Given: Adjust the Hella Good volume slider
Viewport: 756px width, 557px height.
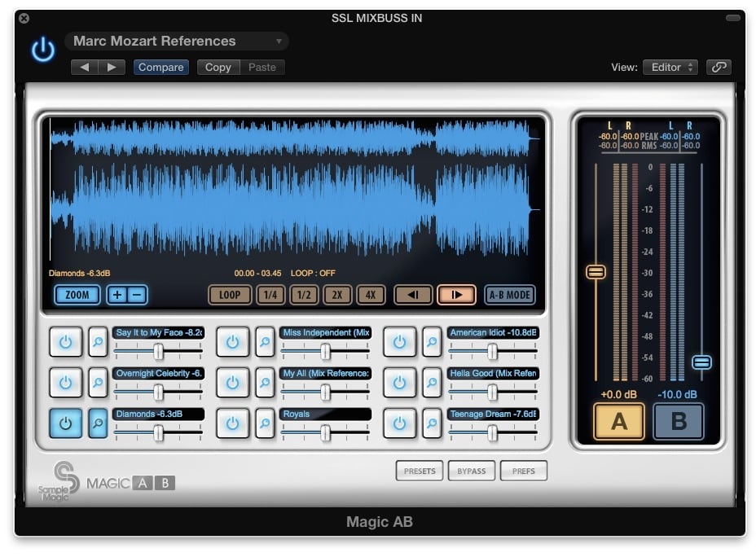Looking at the screenshot, I should tap(492, 393).
